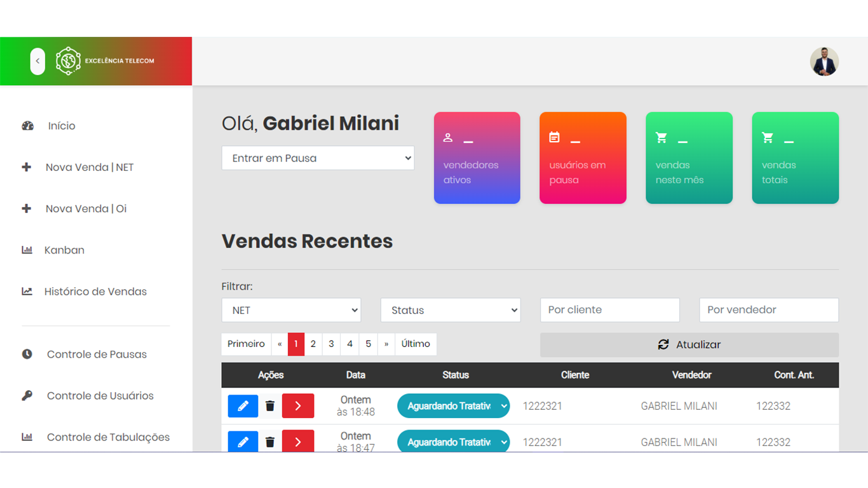Open the Entrar em Pausa dropdown
Viewport: 868px width, 488px height.
click(318, 158)
